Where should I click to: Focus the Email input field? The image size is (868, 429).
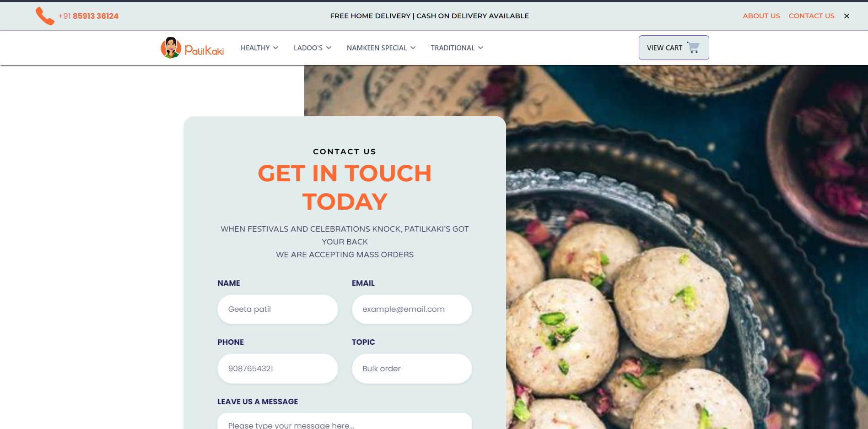[x=412, y=310]
